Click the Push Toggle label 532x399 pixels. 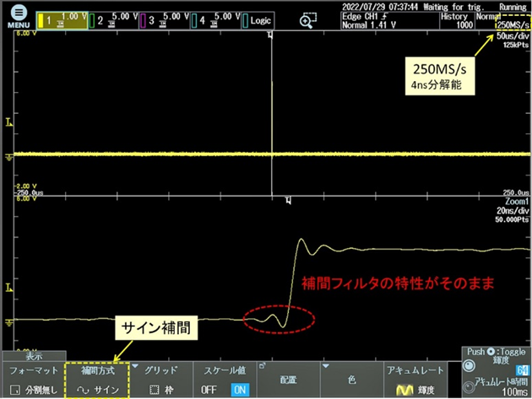pos(496,352)
